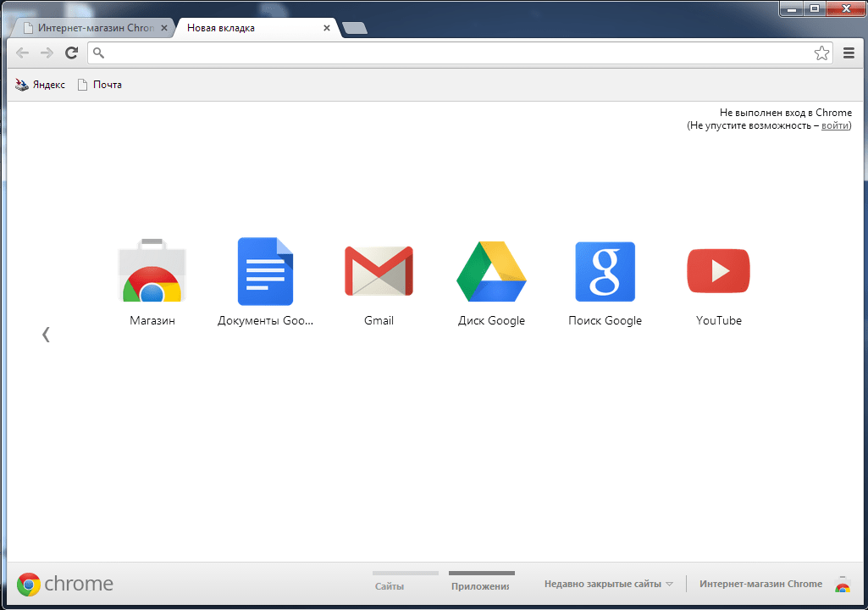The height and width of the screenshot is (610, 868).
Task: Click the left arrow to previous apps page
Action: pyautogui.click(x=45, y=334)
